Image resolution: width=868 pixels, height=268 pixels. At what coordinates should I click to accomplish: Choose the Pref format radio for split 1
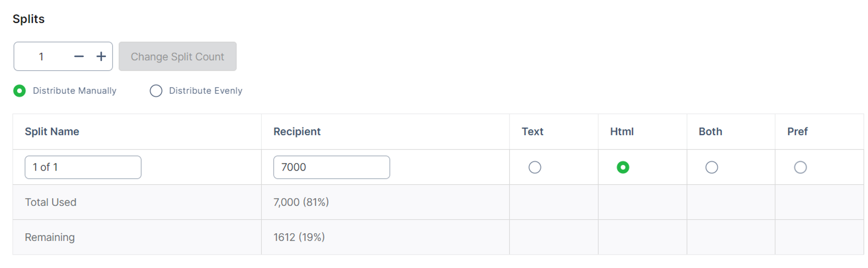tap(800, 167)
